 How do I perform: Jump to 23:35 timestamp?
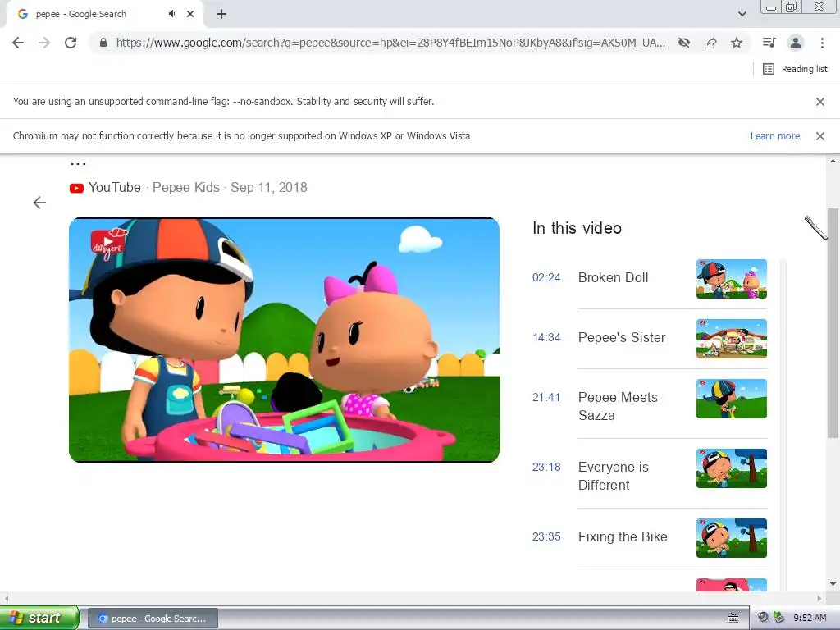point(546,536)
